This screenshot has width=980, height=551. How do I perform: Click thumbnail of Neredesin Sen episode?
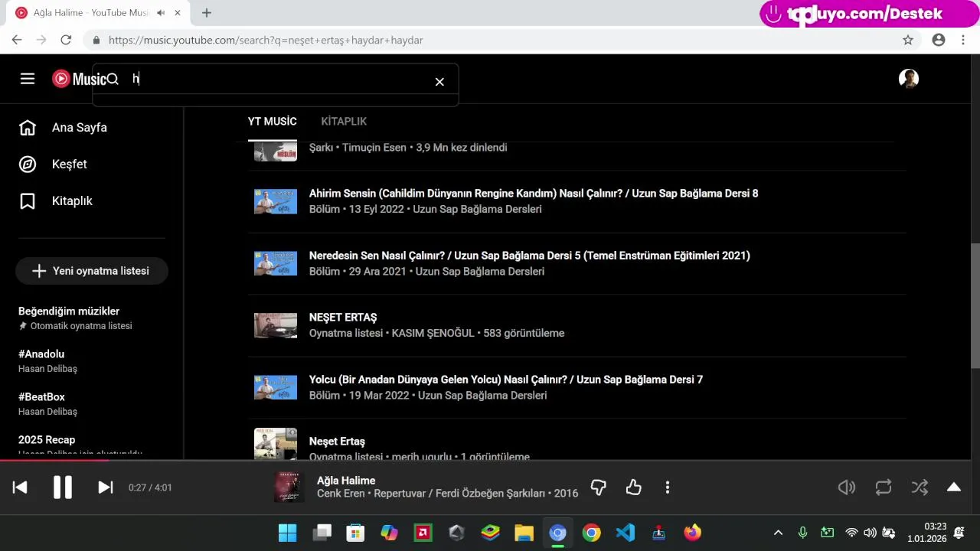click(x=276, y=263)
